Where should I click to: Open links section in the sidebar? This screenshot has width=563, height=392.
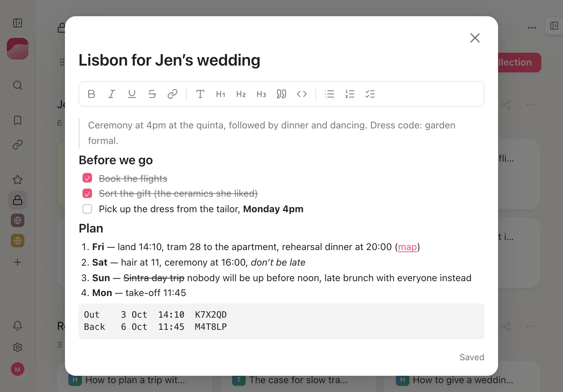click(x=18, y=145)
